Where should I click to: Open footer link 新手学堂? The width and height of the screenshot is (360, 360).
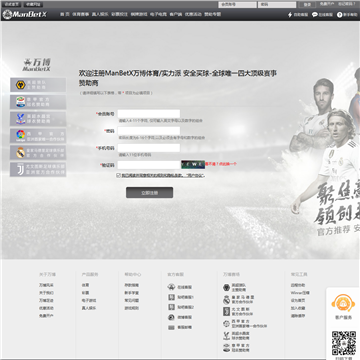(132, 293)
